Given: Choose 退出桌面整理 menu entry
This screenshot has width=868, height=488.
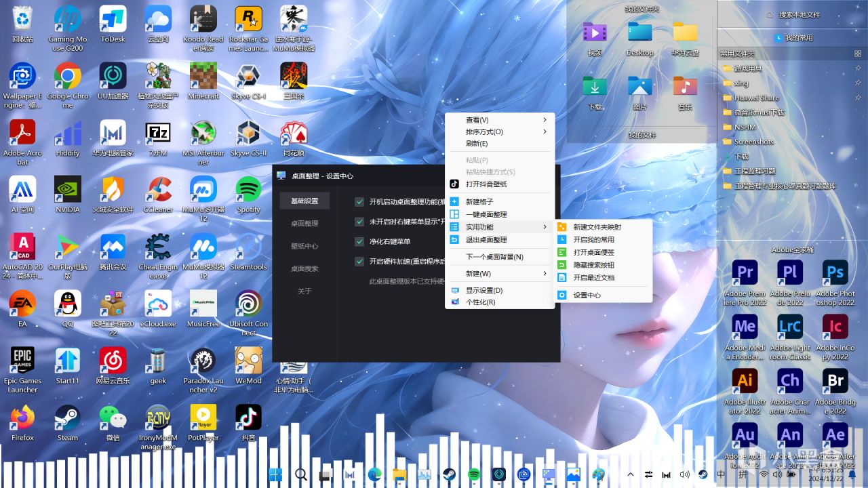Looking at the screenshot, I should click(500, 239).
